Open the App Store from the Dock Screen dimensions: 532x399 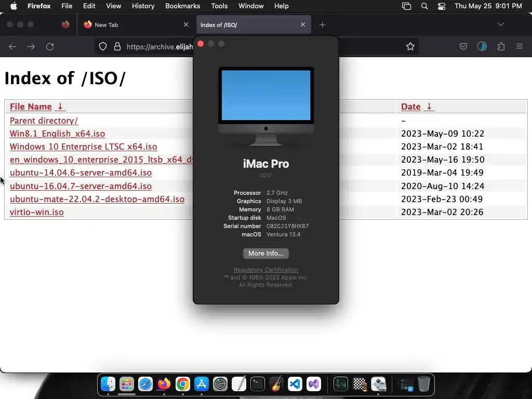[x=201, y=384]
